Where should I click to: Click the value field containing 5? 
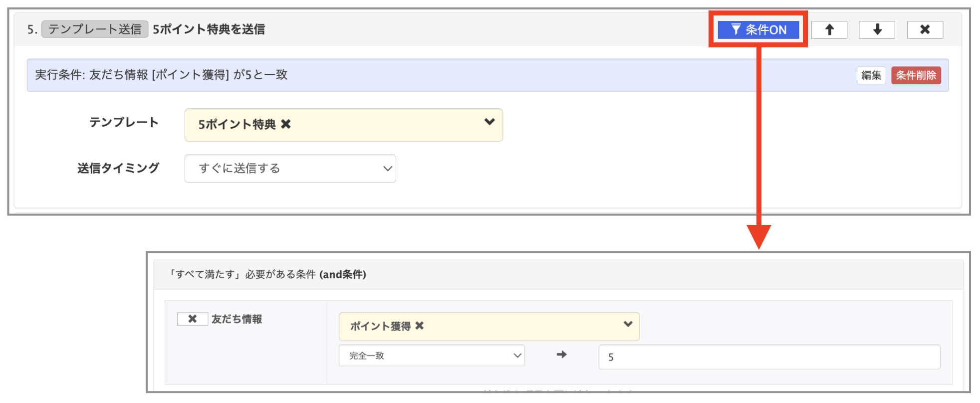tap(769, 357)
